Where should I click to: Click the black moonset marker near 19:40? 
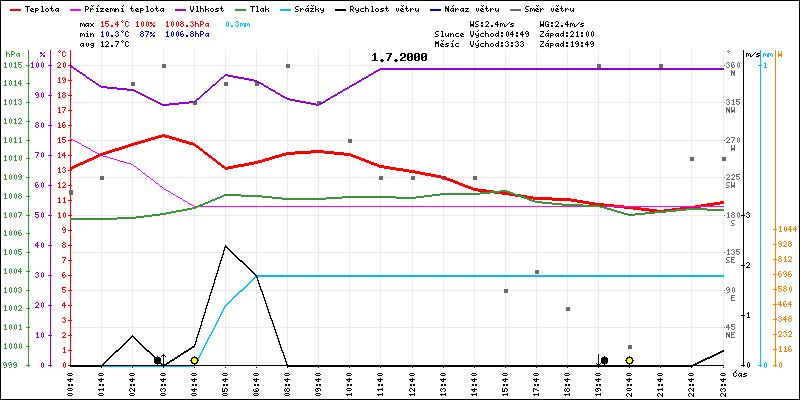tap(604, 360)
